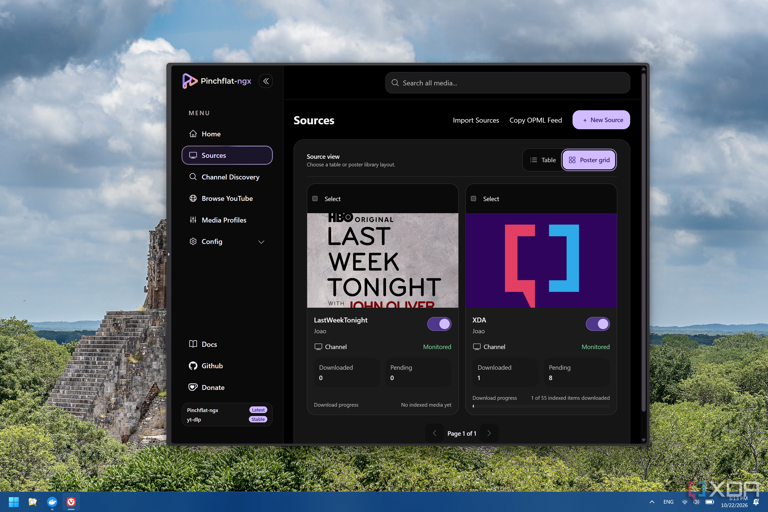768x512 pixels.
Task: Click the Channel monitor icon on LastWeekTonight card
Action: coord(318,346)
